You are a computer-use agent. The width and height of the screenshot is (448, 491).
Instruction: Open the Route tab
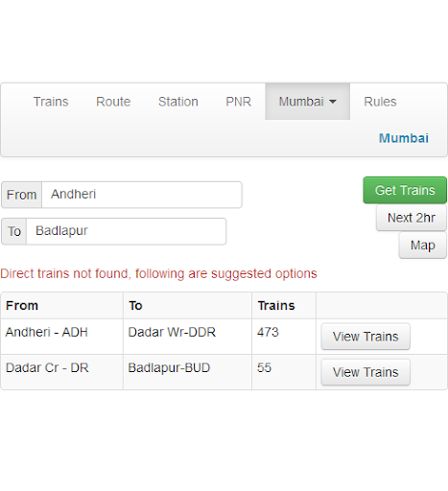click(113, 102)
